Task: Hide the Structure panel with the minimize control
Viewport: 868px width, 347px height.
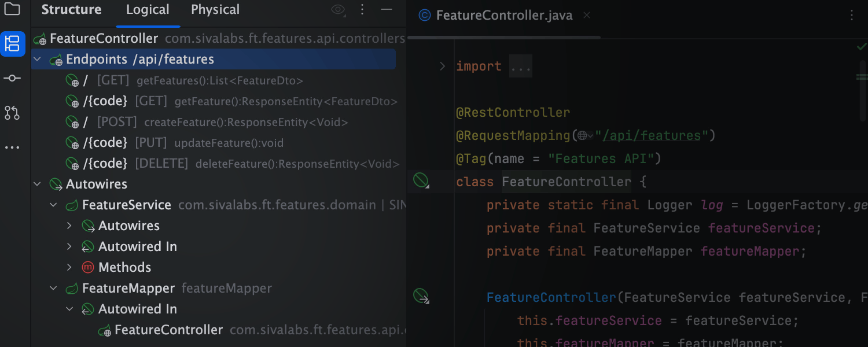Action: click(386, 10)
